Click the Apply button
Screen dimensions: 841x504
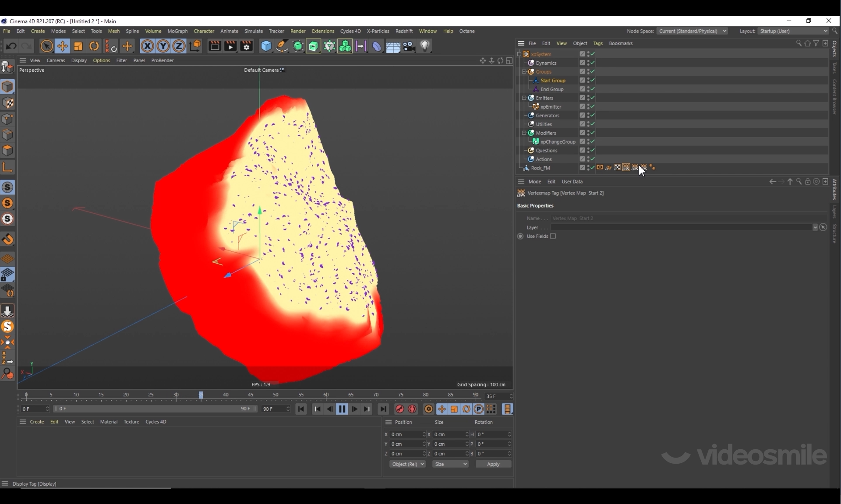click(493, 464)
